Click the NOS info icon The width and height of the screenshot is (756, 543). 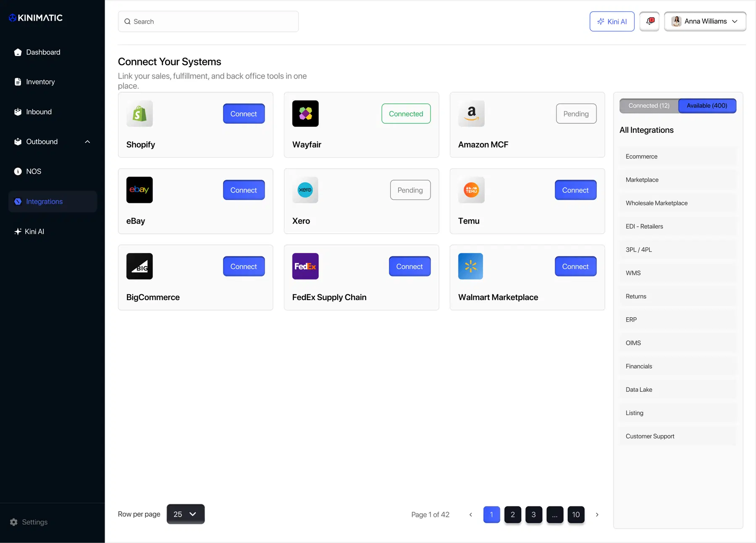tap(18, 171)
